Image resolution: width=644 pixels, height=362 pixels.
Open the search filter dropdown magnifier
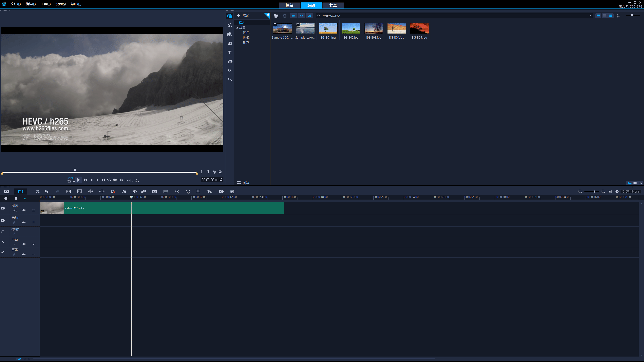tap(319, 16)
